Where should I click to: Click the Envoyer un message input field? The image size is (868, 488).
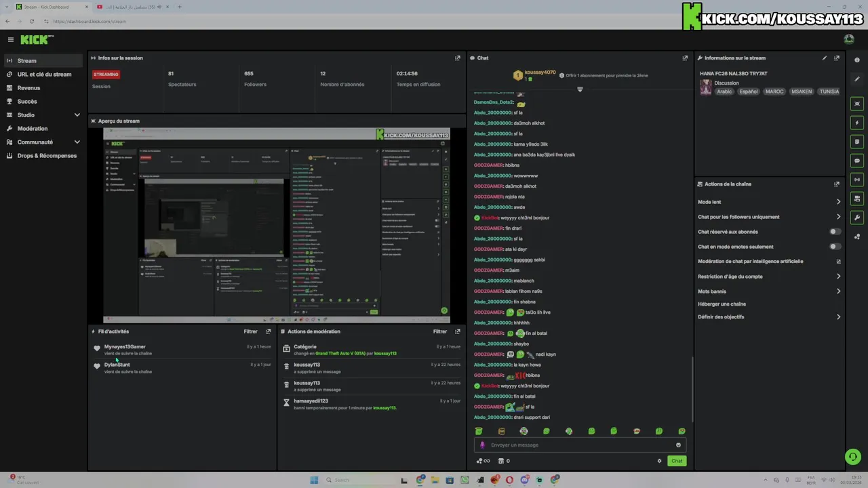(x=580, y=445)
